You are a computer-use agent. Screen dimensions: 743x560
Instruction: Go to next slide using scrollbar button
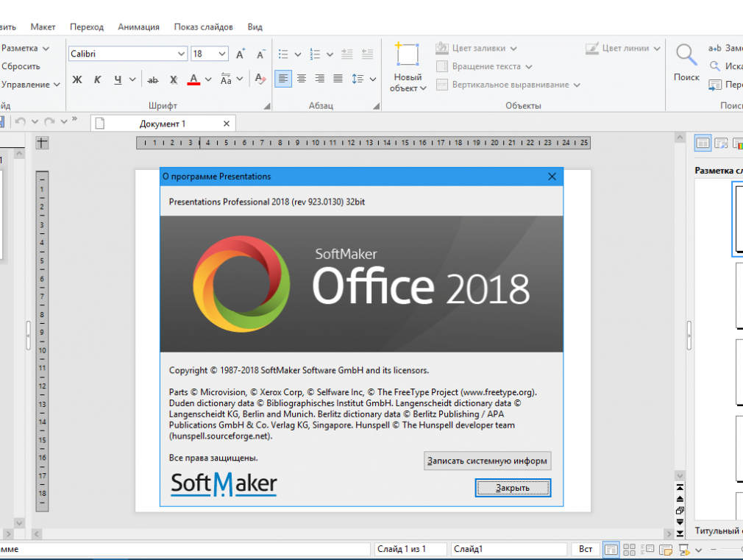pyautogui.click(x=680, y=522)
